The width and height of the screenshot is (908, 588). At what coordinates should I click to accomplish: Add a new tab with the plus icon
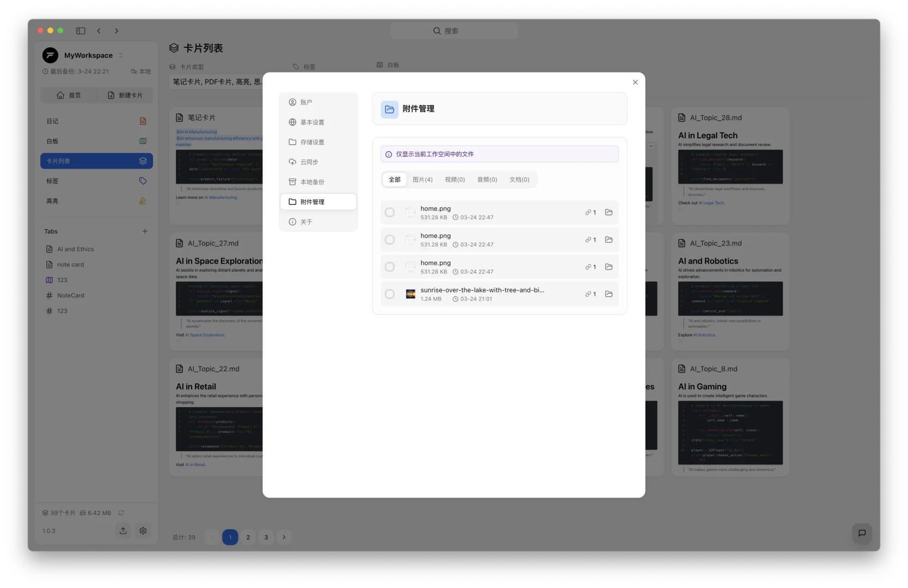tap(145, 231)
